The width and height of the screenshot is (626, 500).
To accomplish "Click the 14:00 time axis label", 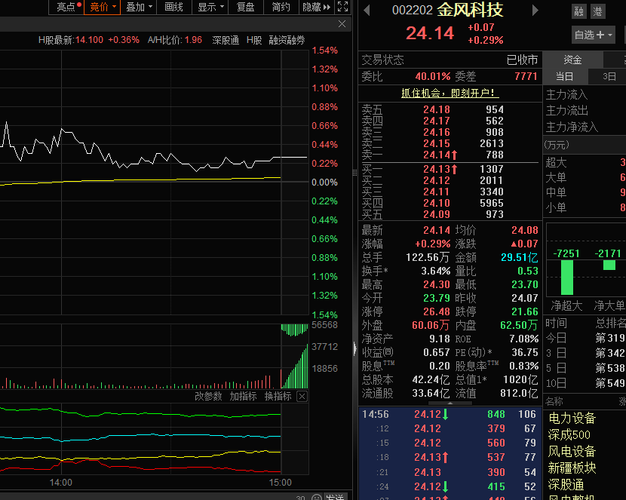I will click(x=61, y=482).
